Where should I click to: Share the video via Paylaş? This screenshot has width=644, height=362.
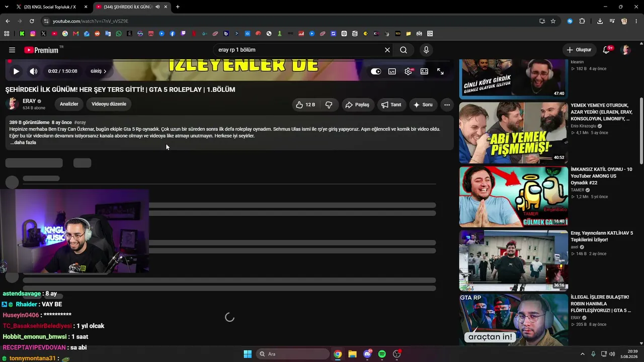358,105
